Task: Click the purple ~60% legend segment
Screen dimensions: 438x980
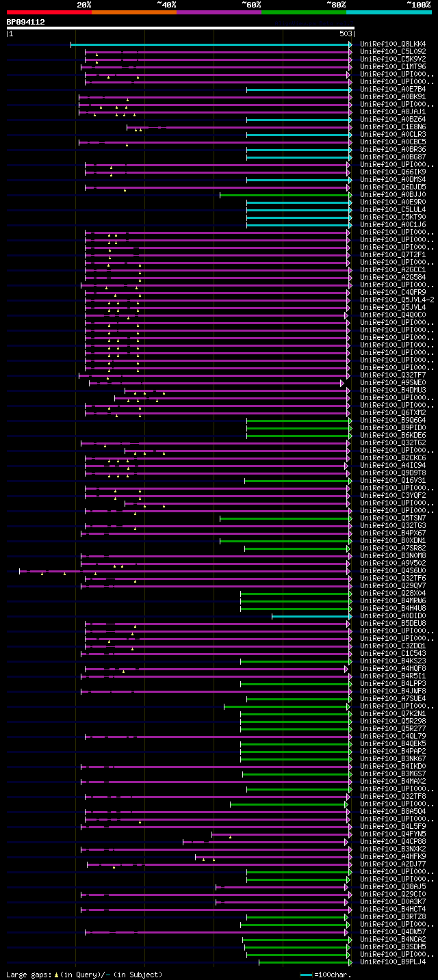Action: 219,12
